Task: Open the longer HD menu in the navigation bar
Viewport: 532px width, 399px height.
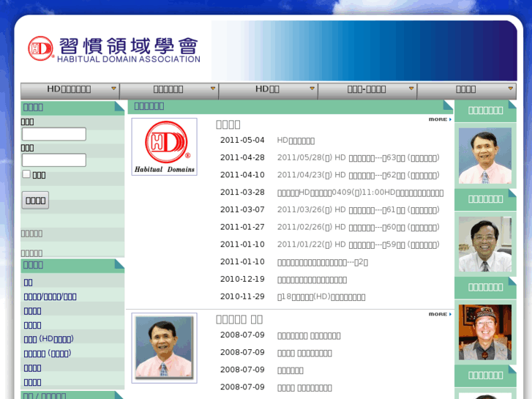Action: pos(70,91)
